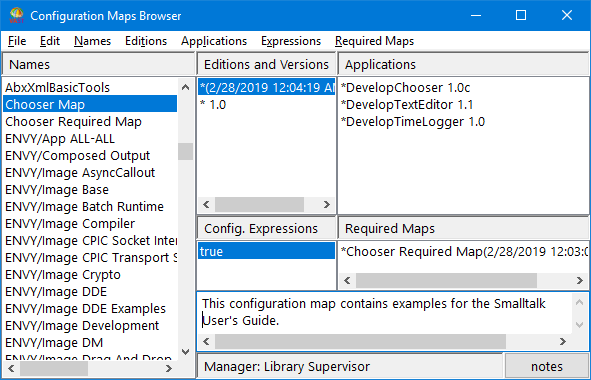Click Required Maps scroll left arrow
This screenshot has height=380, width=591.
tap(347, 280)
